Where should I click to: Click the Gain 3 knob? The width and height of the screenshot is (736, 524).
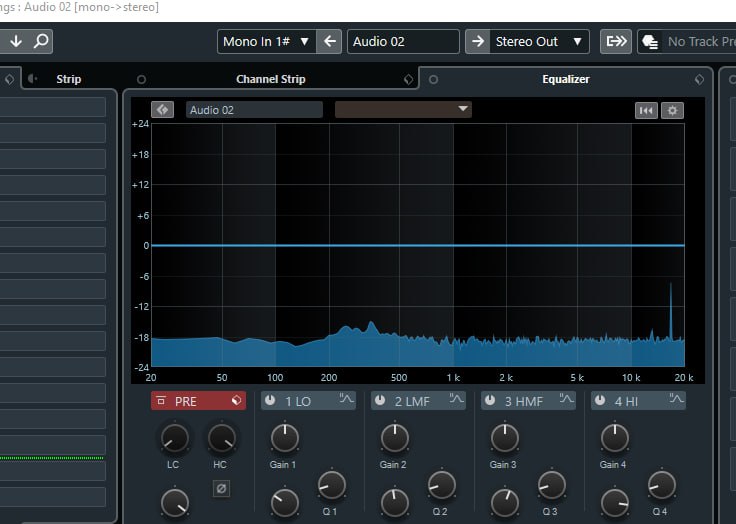505,438
